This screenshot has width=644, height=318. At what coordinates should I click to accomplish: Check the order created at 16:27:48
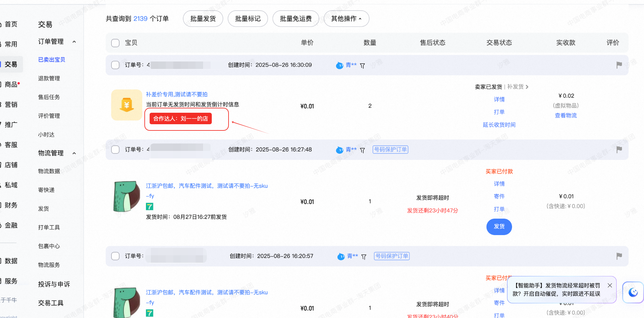point(115,150)
